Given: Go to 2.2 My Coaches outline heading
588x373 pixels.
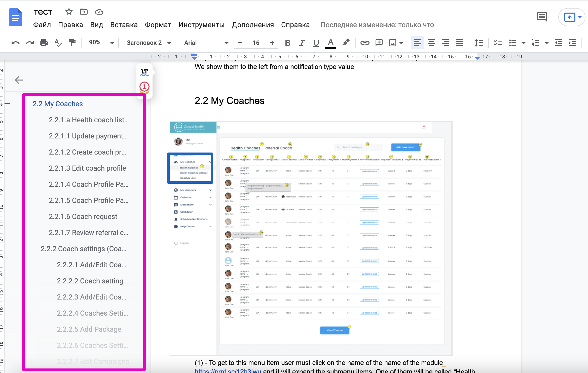Looking at the screenshot, I should tap(58, 104).
